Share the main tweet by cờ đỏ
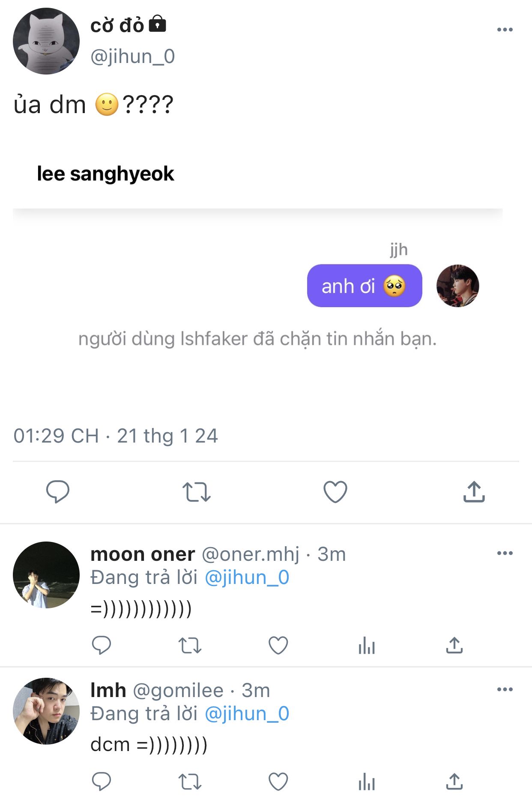This screenshot has height=802, width=532. pyautogui.click(x=474, y=491)
